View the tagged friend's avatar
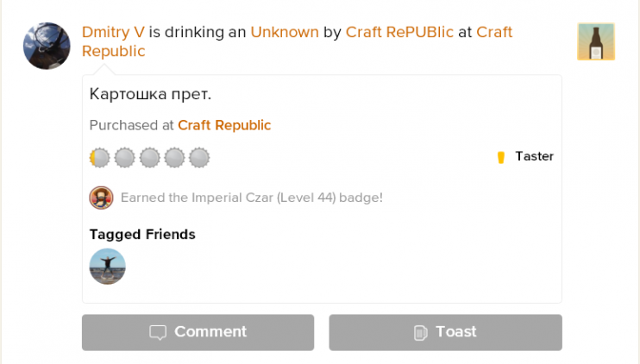 (x=108, y=267)
